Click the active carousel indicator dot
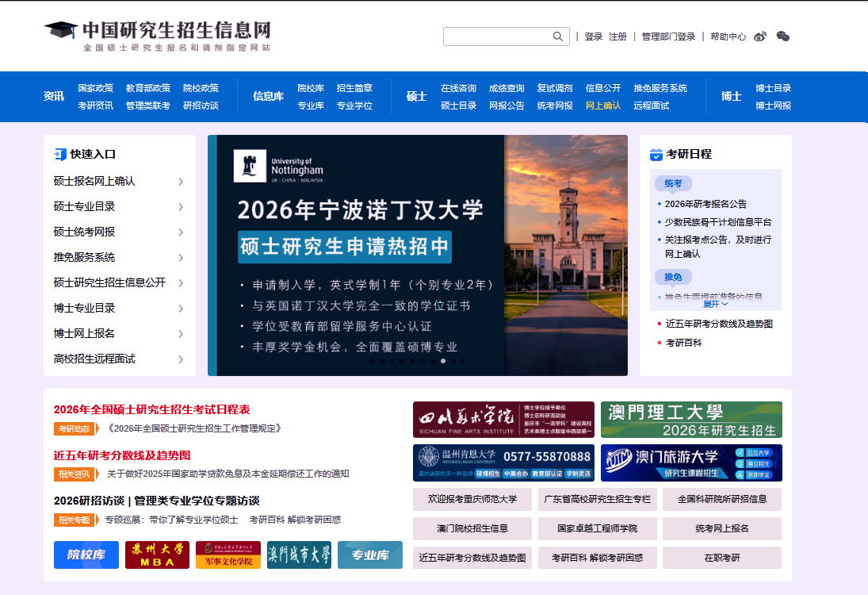The width and height of the screenshot is (868, 595). [x=443, y=361]
